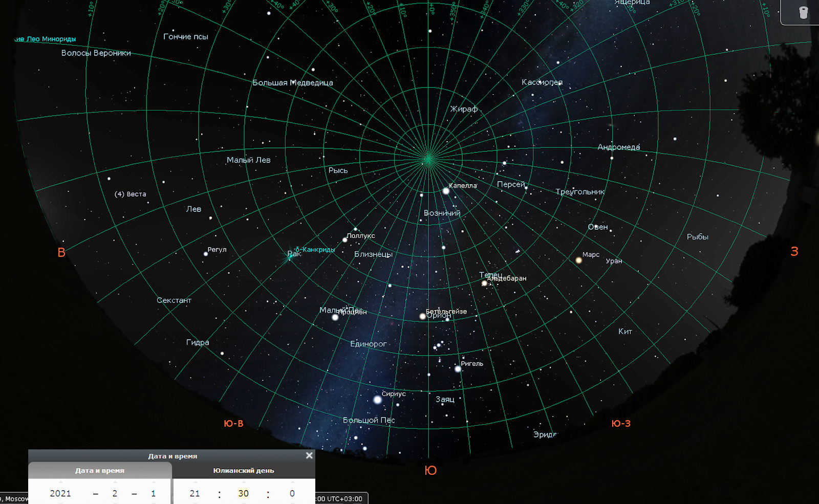Click the hour field showing 21
Screen dimensions: 819x504
[x=195, y=494]
